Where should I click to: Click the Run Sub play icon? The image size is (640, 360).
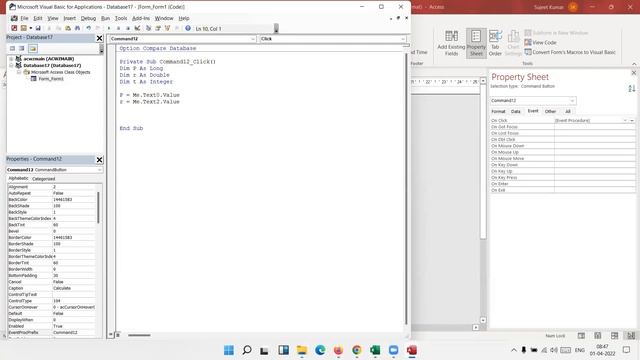click(x=109, y=28)
